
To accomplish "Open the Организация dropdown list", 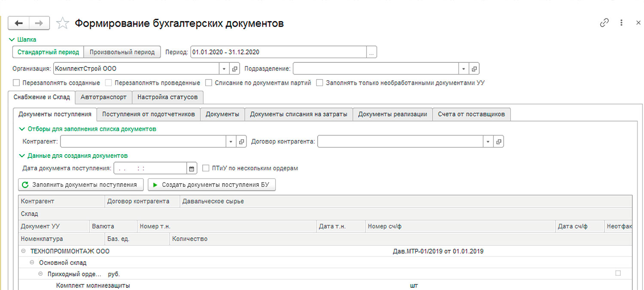I will [x=225, y=69].
